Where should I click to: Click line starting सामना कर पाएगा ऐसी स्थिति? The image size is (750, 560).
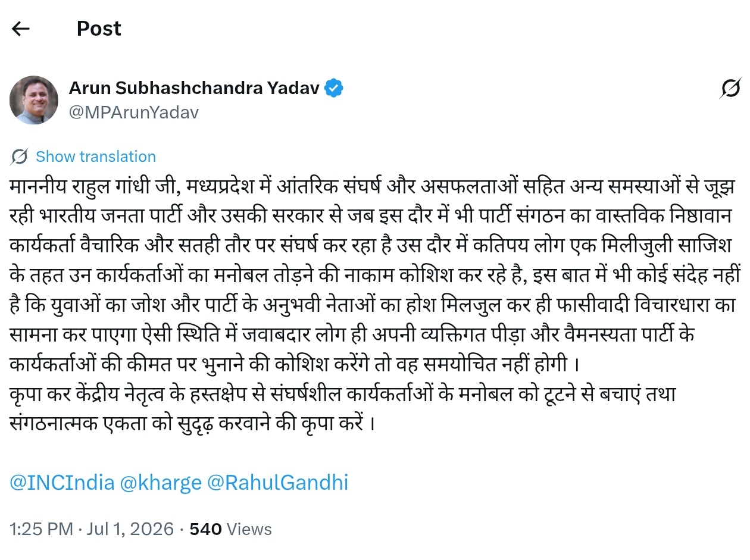[352, 335]
